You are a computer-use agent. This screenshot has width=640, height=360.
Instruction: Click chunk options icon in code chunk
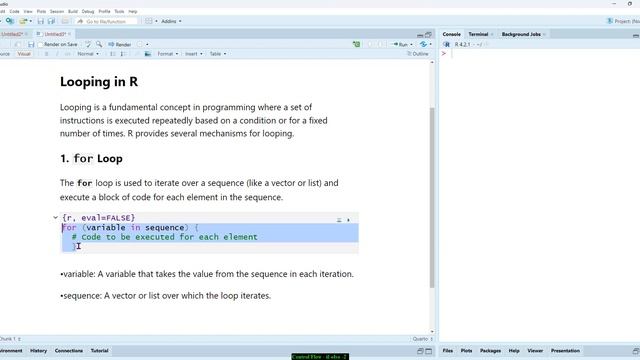pyautogui.click(x=339, y=220)
